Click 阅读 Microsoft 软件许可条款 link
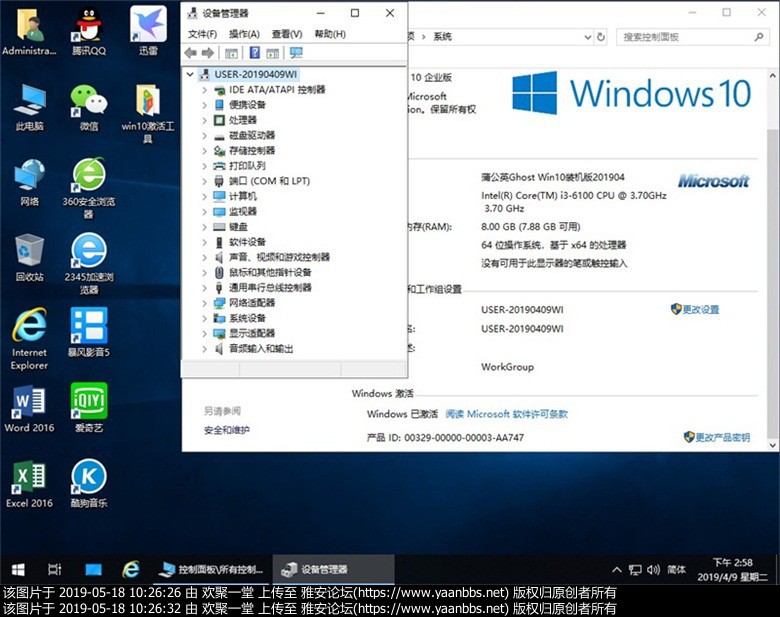This screenshot has height=617, width=780. [x=506, y=414]
